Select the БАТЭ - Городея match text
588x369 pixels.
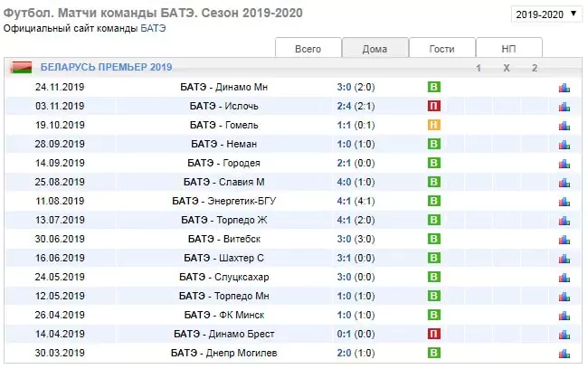[x=223, y=163]
